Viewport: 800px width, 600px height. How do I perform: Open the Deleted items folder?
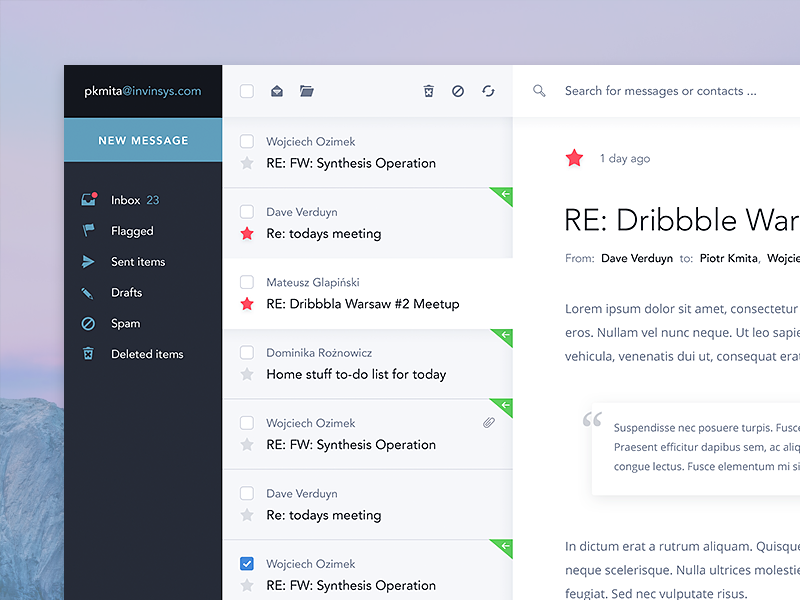click(147, 354)
